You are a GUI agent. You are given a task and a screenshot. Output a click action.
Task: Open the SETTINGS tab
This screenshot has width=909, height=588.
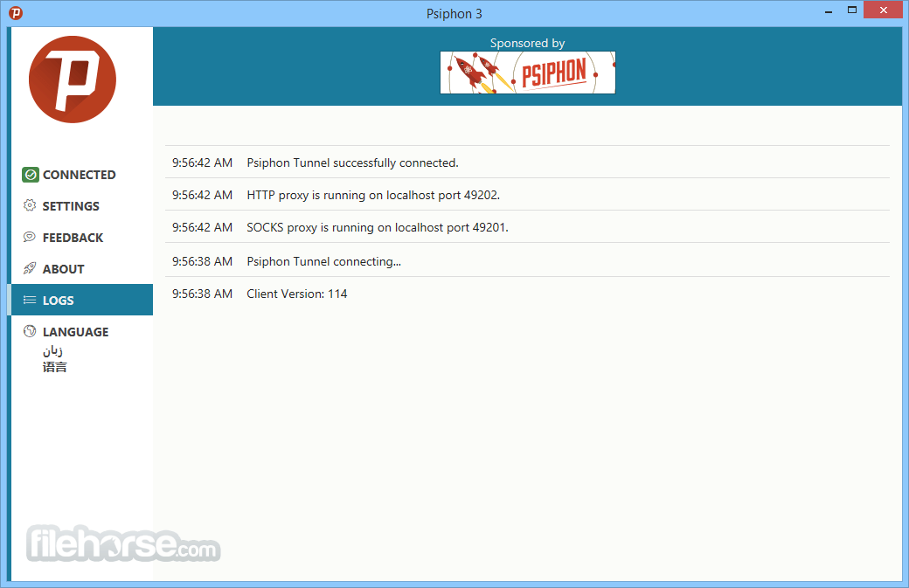[82, 205]
